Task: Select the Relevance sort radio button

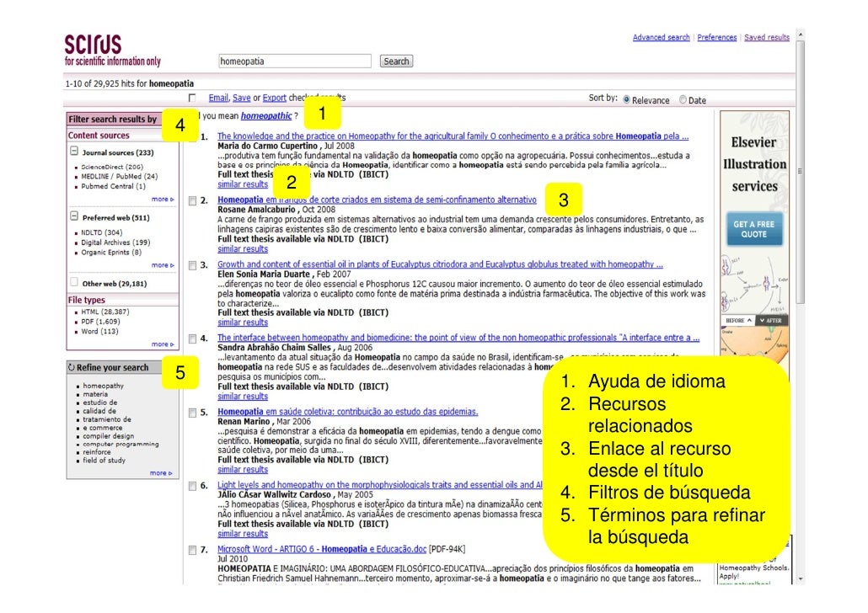Action: point(626,100)
